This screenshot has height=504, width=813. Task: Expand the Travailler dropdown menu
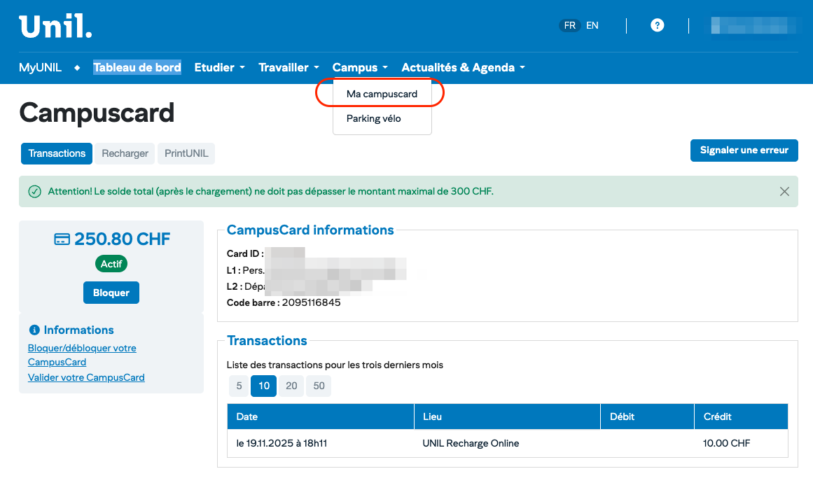pyautogui.click(x=289, y=68)
